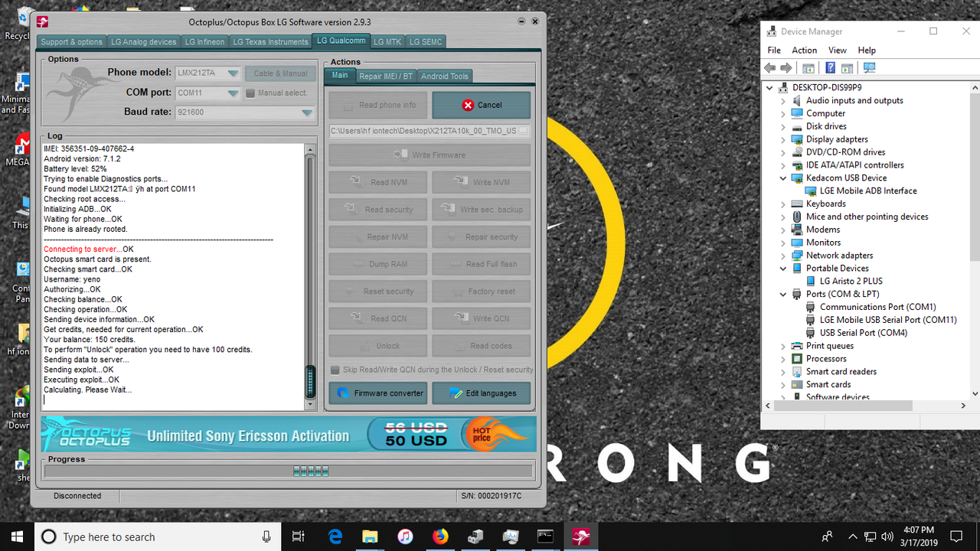Expand the Network adapters node
The height and width of the screenshot is (551, 980).
pos(782,255)
